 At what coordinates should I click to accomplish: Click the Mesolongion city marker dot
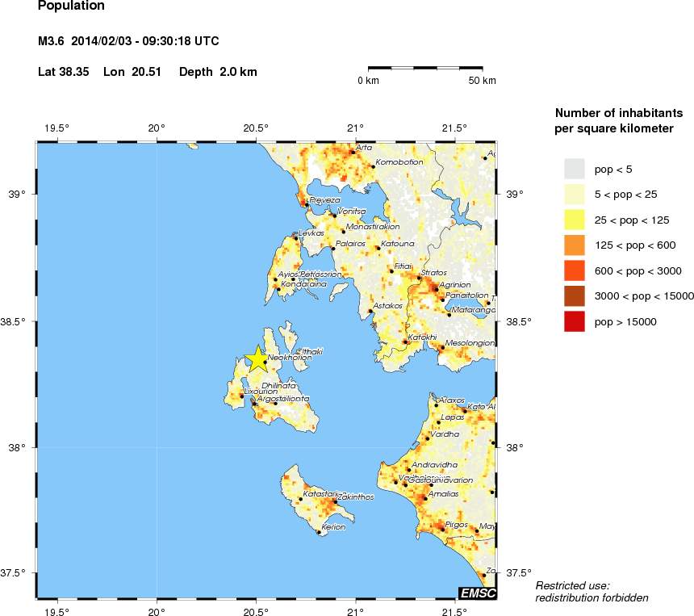click(441, 348)
